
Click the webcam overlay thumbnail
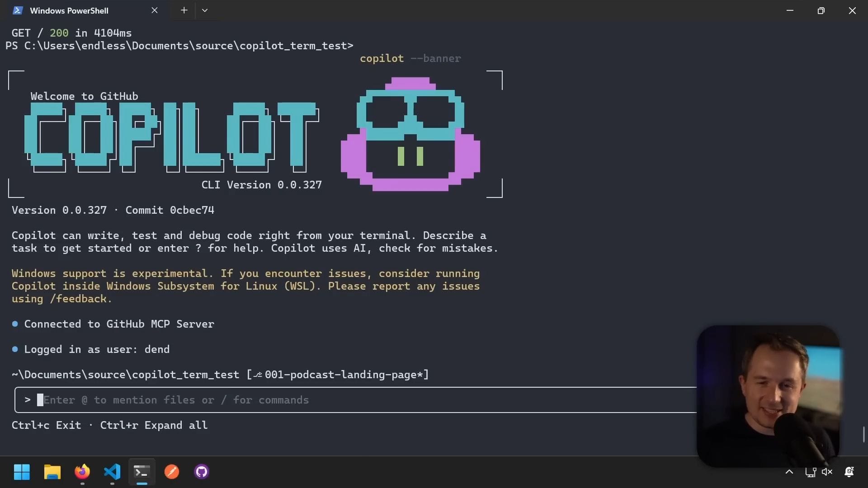768,395
